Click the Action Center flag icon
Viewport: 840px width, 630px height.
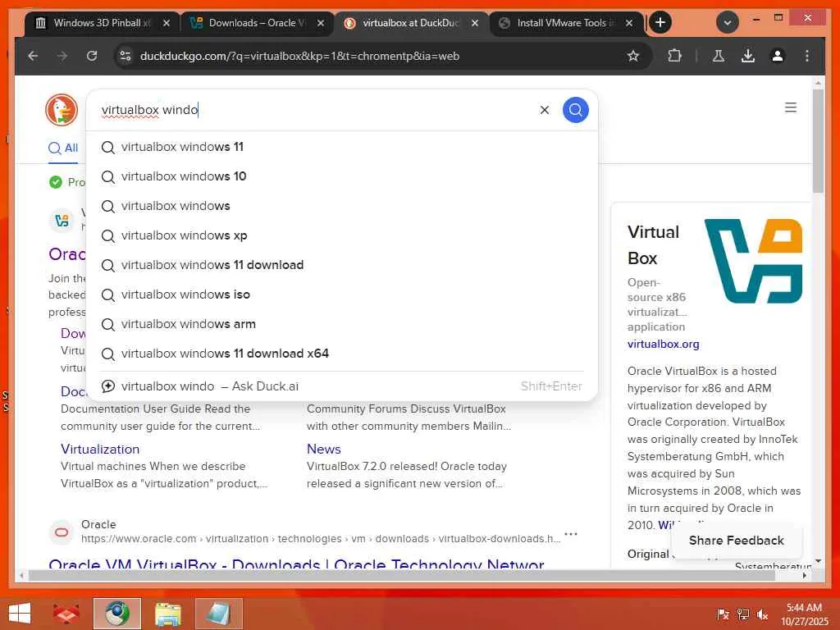tap(723, 614)
